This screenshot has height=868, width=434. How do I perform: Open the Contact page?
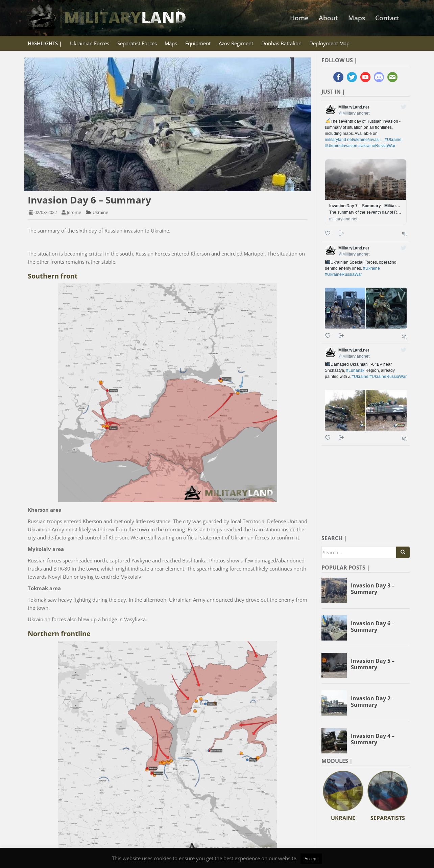tap(387, 18)
